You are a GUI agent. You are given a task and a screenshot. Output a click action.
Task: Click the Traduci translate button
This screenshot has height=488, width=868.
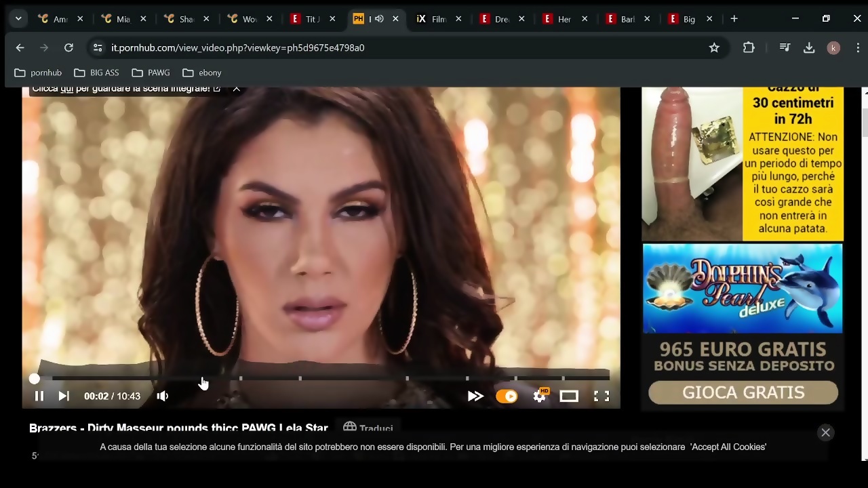368,428
